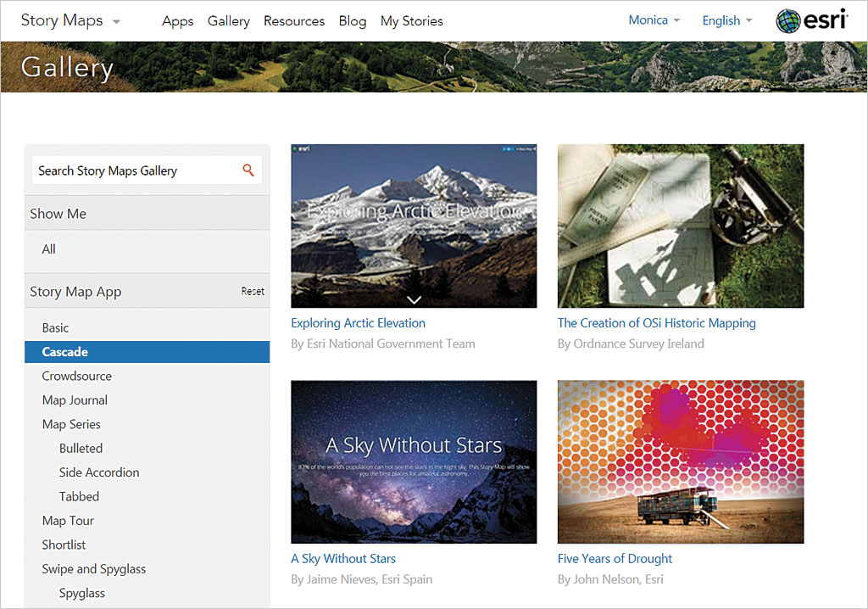Choose the Side Accordion filter

99,472
